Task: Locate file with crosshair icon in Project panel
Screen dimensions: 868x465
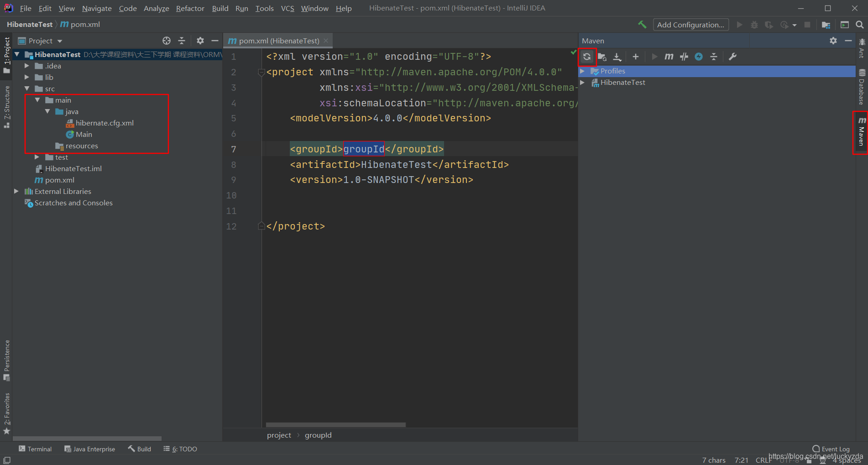Action: click(167, 41)
